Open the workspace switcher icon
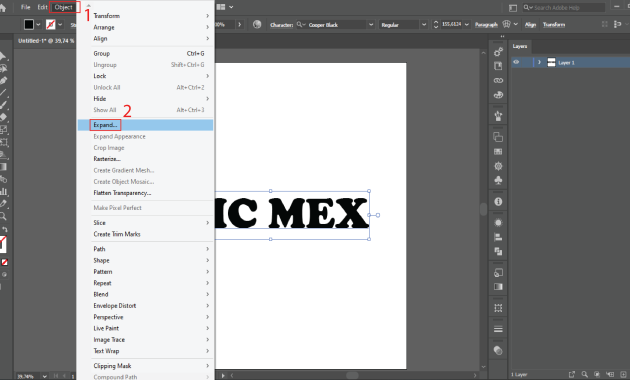Screen dimensions: 630x380 coord(513,8)
